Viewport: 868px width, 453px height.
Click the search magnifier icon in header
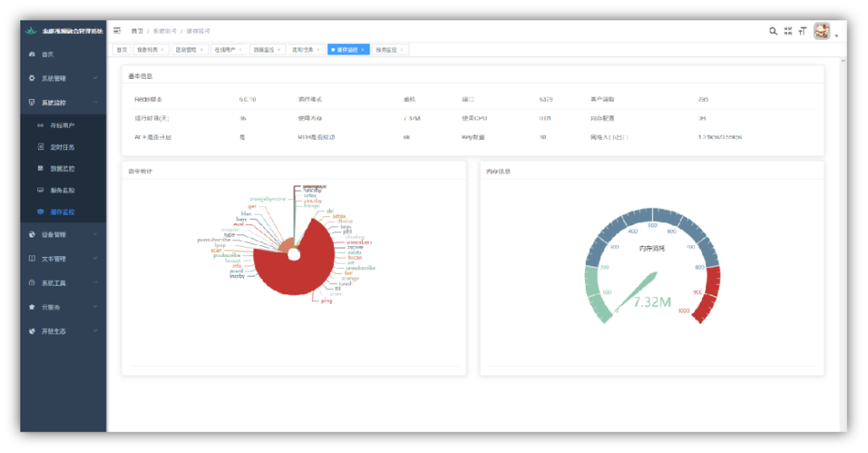[773, 31]
